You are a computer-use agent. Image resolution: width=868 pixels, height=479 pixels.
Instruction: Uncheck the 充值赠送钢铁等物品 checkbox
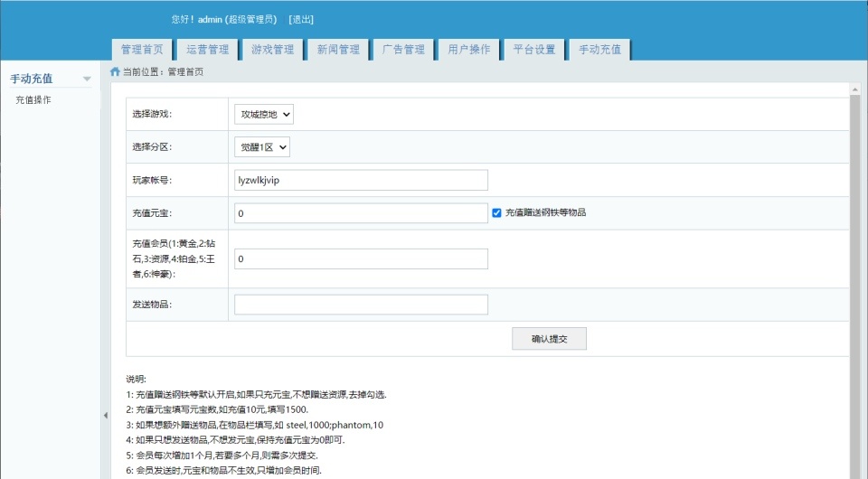[x=496, y=213]
